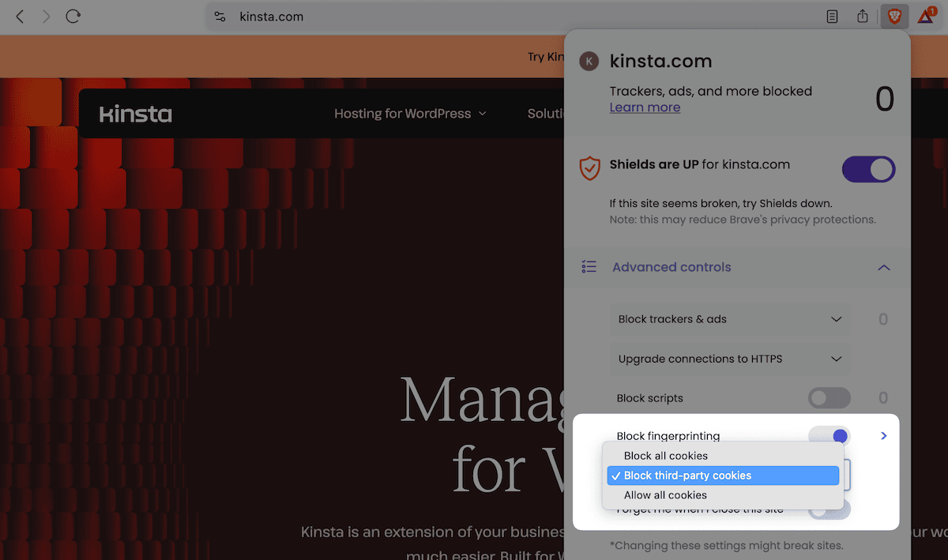This screenshot has width=948, height=560.
Task: Click the Advanced controls label
Action: (x=671, y=267)
